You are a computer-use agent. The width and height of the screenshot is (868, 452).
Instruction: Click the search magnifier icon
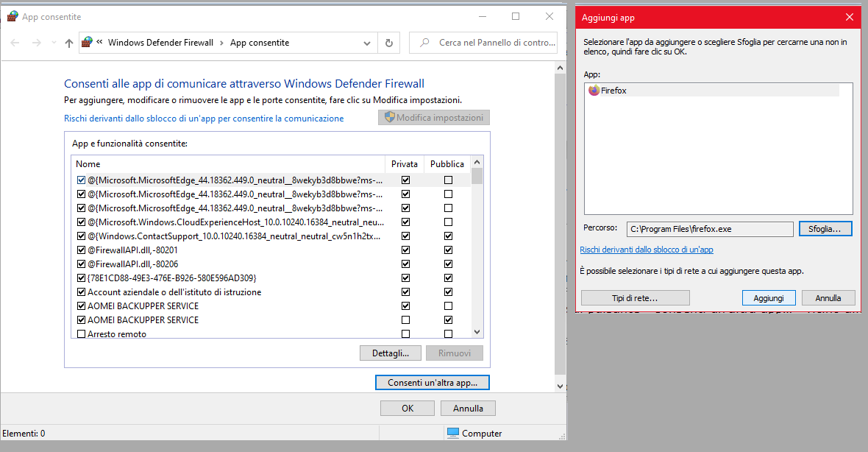click(424, 42)
